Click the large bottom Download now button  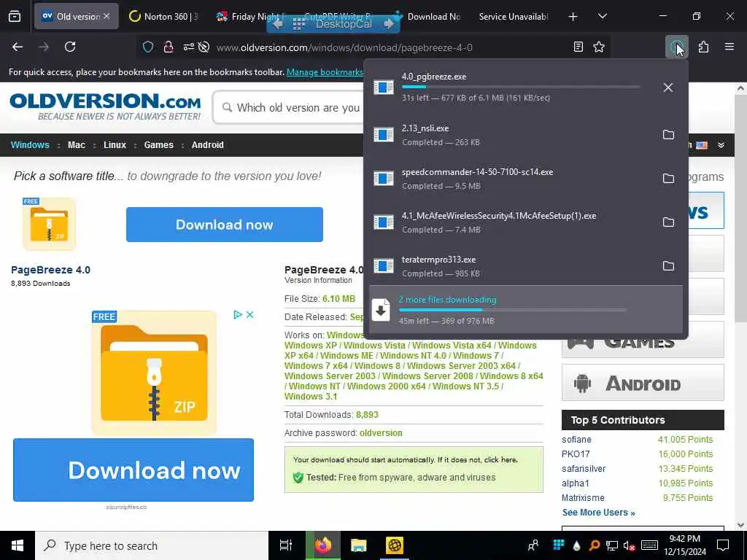click(133, 470)
